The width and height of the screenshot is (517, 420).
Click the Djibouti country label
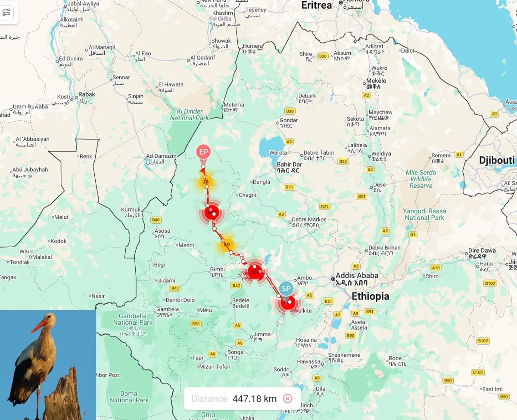coord(496,161)
